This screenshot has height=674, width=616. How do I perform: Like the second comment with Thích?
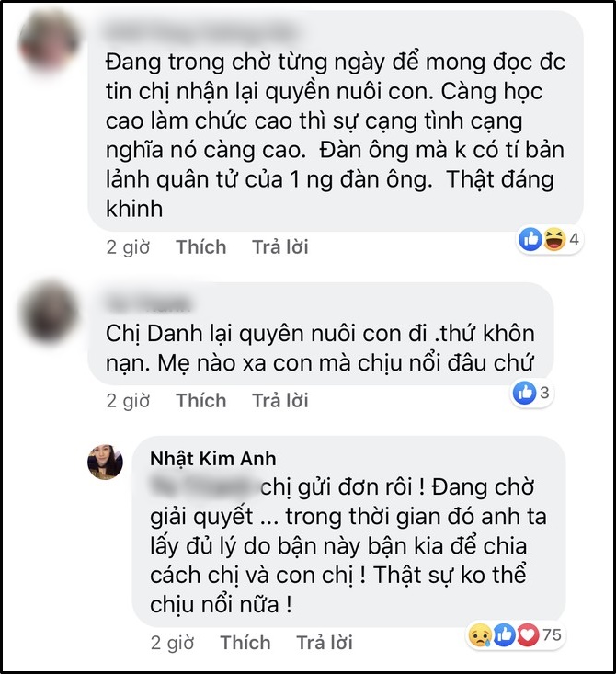click(200, 401)
